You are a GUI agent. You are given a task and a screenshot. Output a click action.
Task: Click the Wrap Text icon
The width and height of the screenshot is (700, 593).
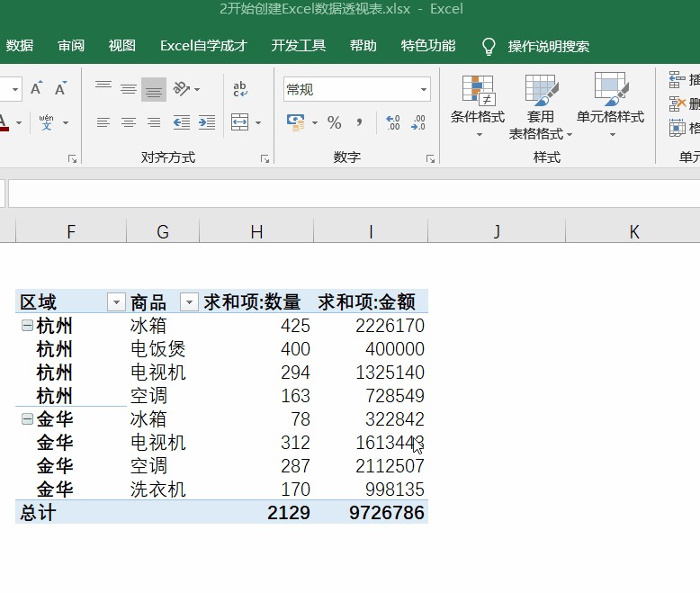[x=240, y=88]
